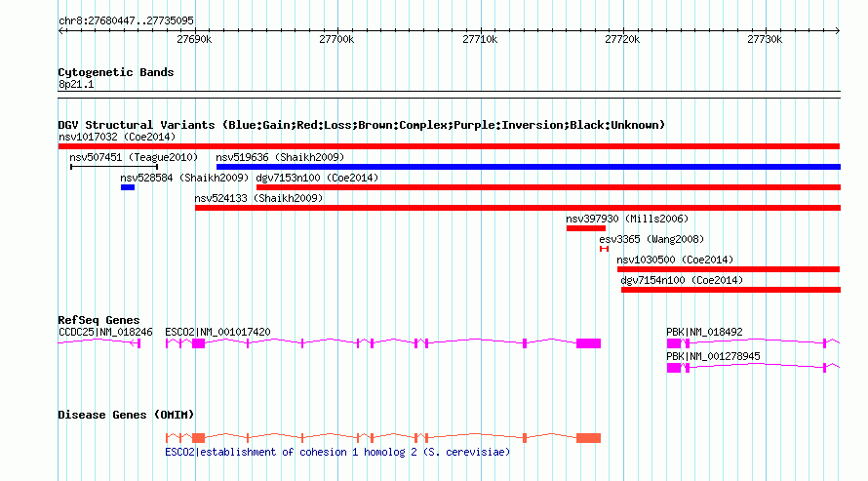Click the 27730k ruler tick label

(x=765, y=40)
